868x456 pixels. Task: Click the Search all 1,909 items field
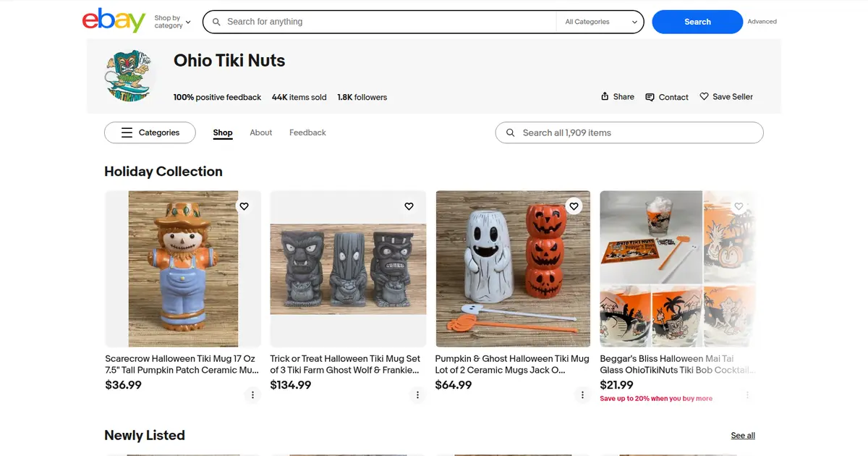coord(629,132)
